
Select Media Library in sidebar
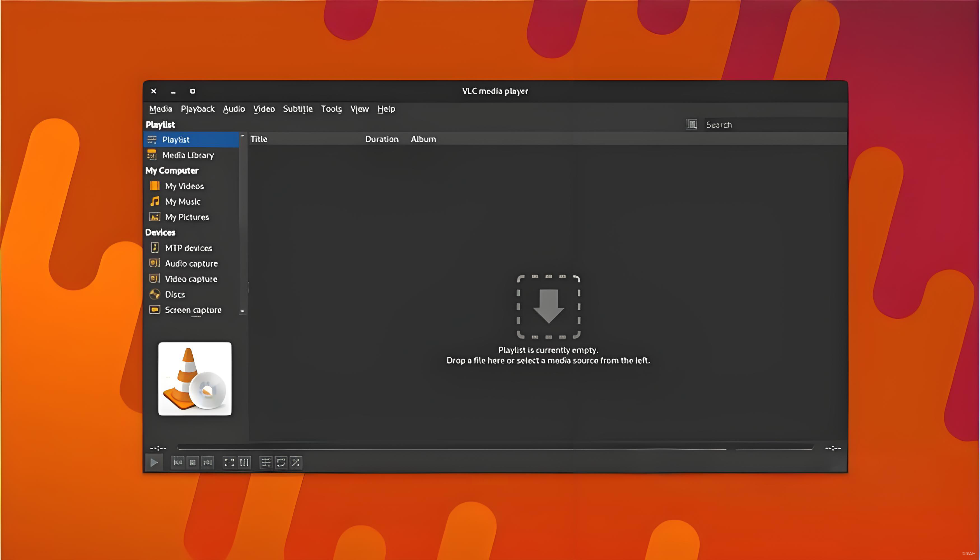click(188, 155)
